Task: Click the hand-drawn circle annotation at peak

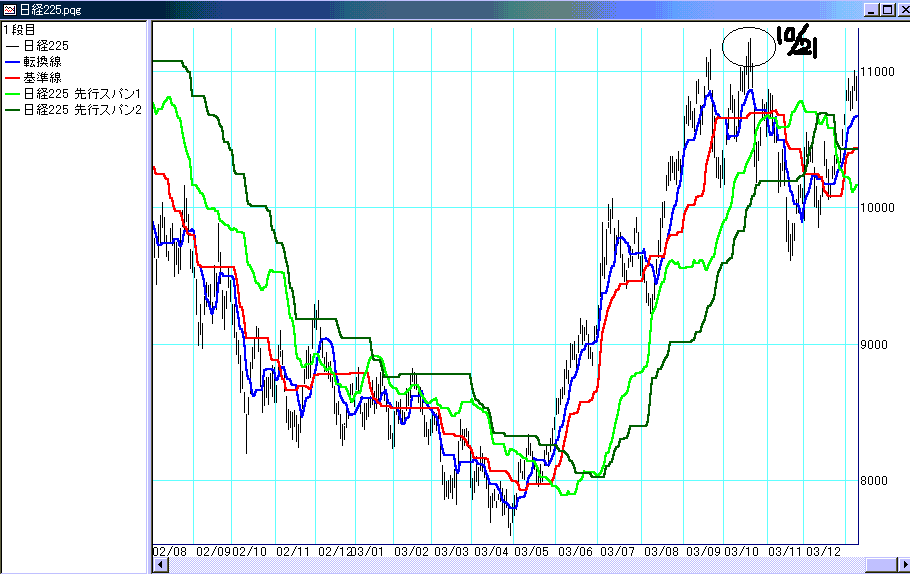Action: [748, 46]
